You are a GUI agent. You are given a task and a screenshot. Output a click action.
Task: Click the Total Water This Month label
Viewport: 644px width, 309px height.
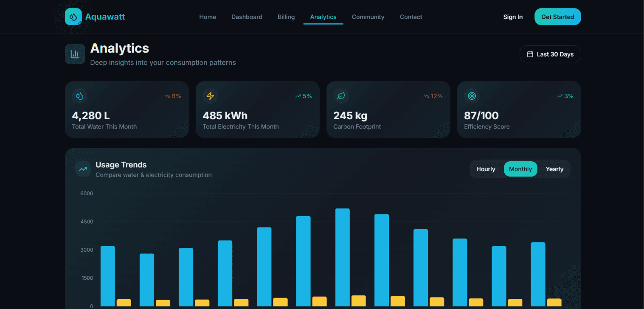pyautogui.click(x=104, y=126)
